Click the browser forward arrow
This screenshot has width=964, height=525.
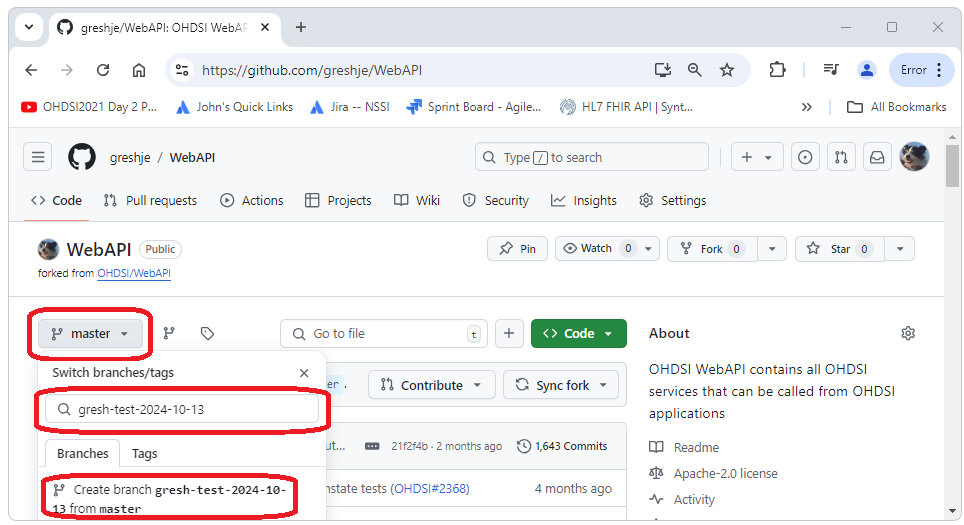66,70
